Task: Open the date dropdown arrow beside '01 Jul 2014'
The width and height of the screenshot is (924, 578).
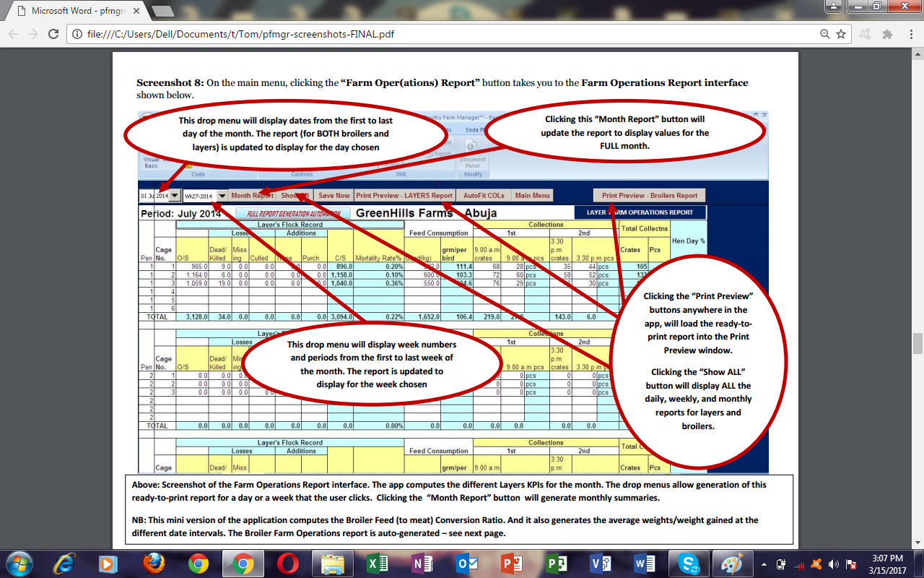Action: coord(174,196)
